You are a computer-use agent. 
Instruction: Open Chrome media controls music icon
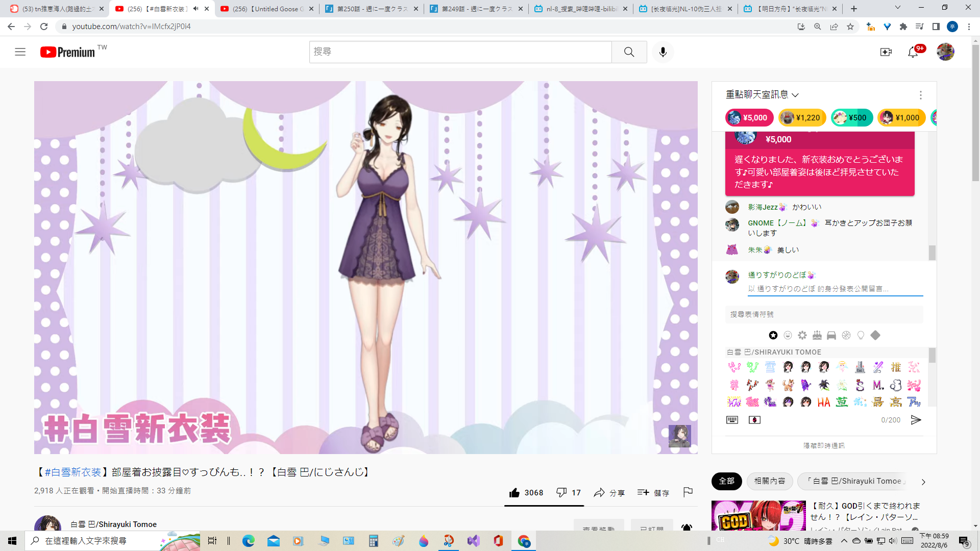(x=920, y=27)
